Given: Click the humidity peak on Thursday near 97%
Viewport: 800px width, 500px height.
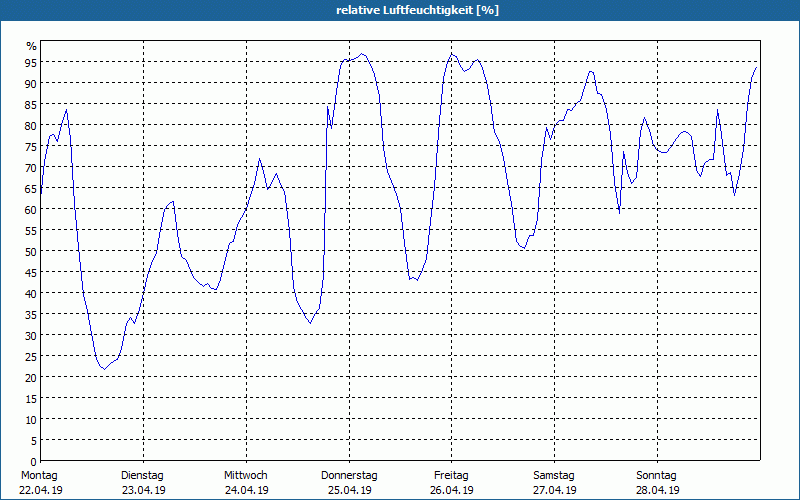Looking at the screenshot, I should click(x=362, y=54).
